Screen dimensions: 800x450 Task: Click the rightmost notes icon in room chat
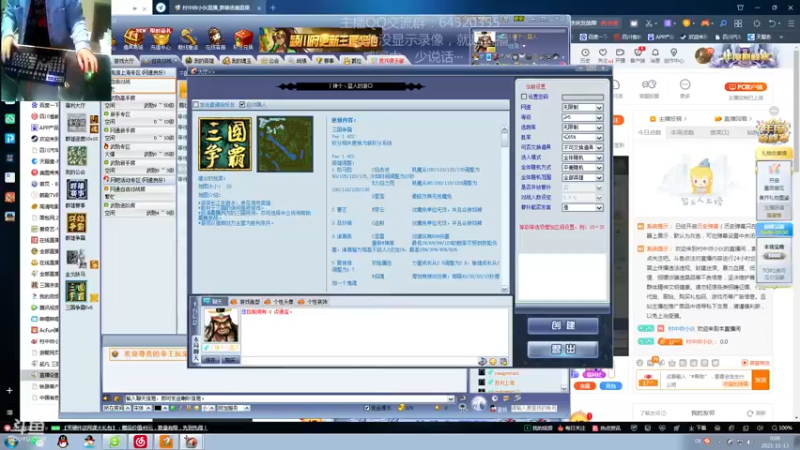[x=504, y=361]
